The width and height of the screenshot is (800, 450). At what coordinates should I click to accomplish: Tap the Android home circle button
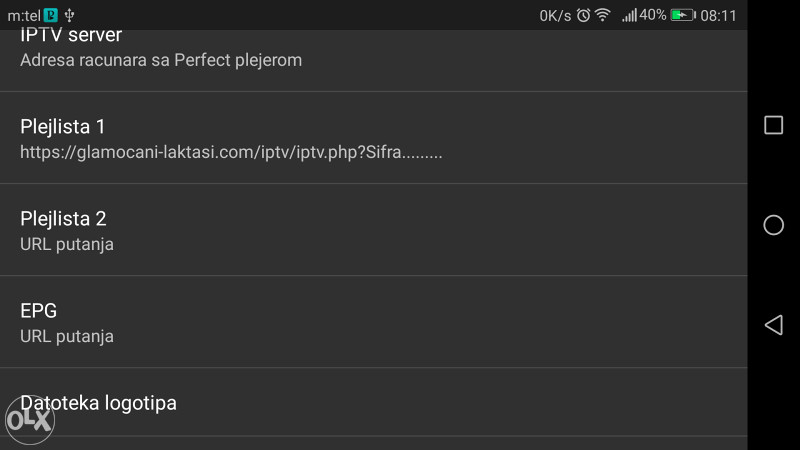(x=773, y=225)
